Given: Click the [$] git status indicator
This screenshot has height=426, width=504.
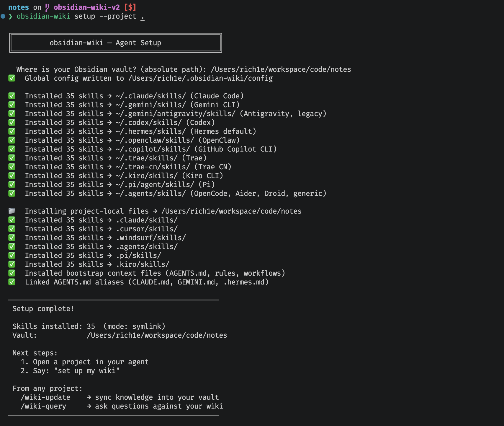Looking at the screenshot, I should pyautogui.click(x=130, y=7).
